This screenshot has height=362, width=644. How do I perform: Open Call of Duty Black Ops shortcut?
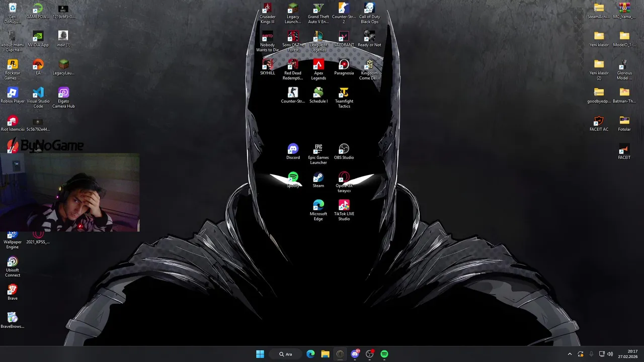tap(369, 13)
